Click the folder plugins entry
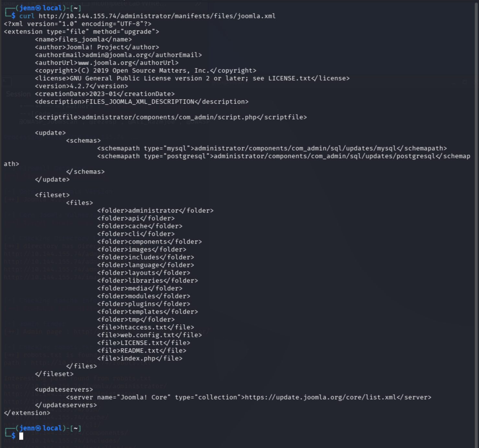This screenshot has height=448, width=479. coord(144,304)
